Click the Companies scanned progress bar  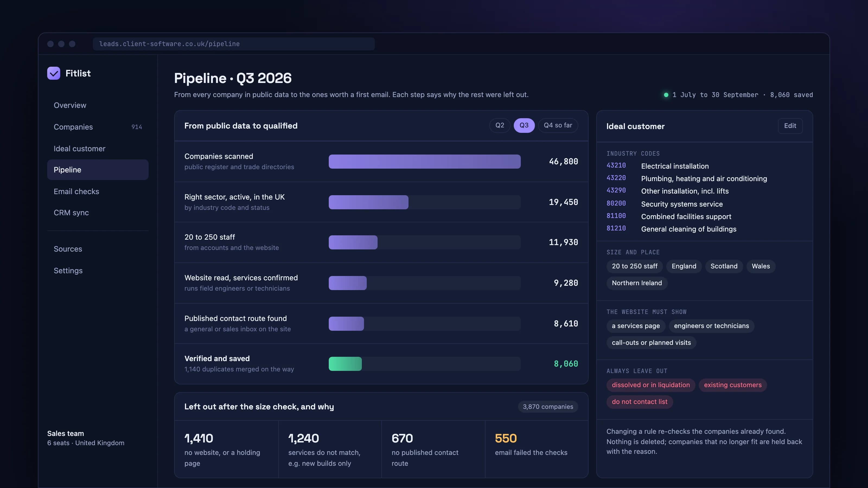425,162
